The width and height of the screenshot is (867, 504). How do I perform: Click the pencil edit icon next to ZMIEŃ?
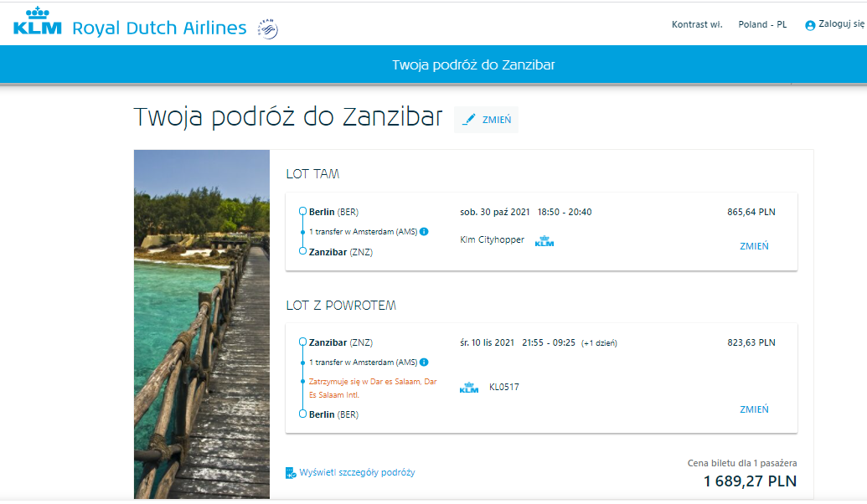coord(469,120)
